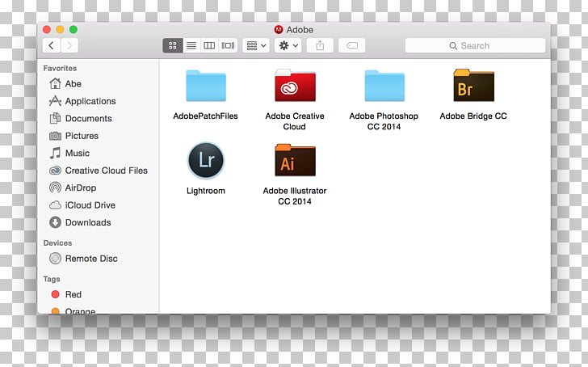The image size is (588, 367).
Task: Click into the Search field
Action: coord(475,45)
